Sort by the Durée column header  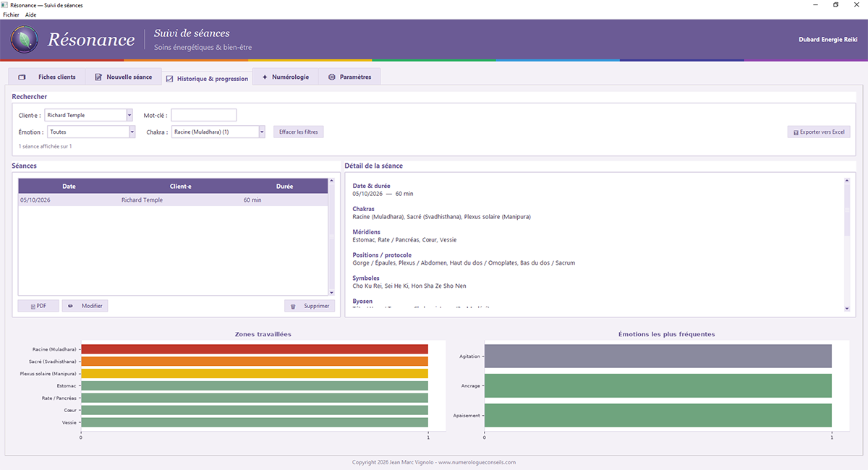click(285, 187)
